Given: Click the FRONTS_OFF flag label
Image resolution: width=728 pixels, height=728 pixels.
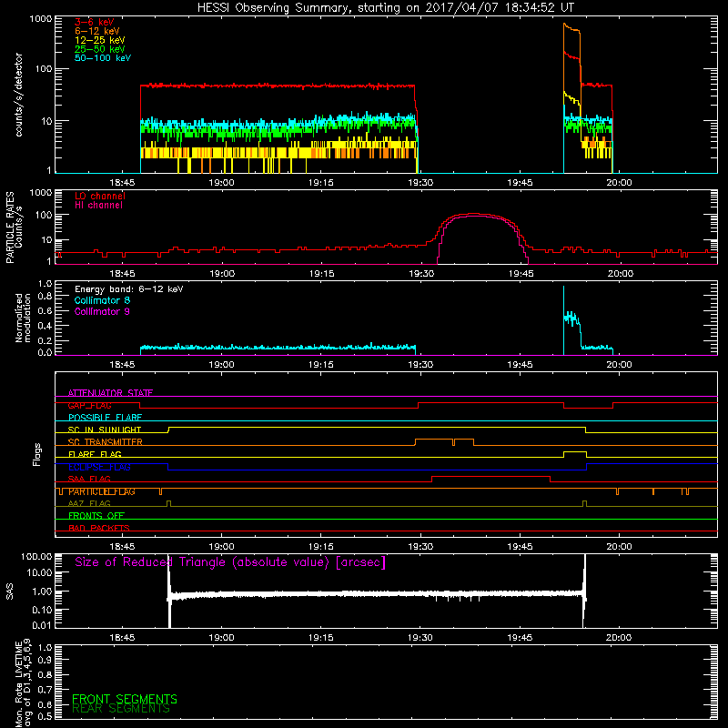Looking at the screenshot, I should coord(96,516).
